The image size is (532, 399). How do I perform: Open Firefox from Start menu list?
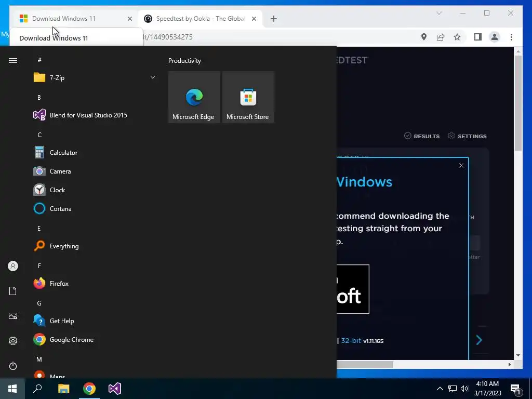click(x=95, y=283)
